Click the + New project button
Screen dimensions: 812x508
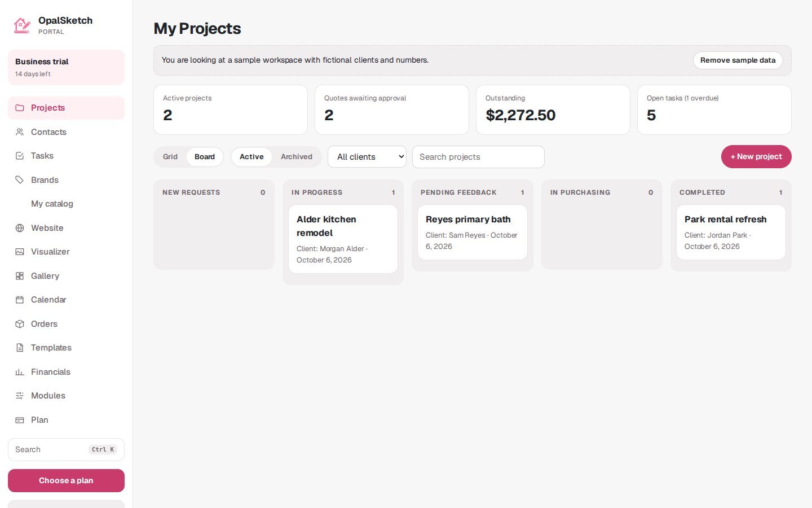coord(756,157)
